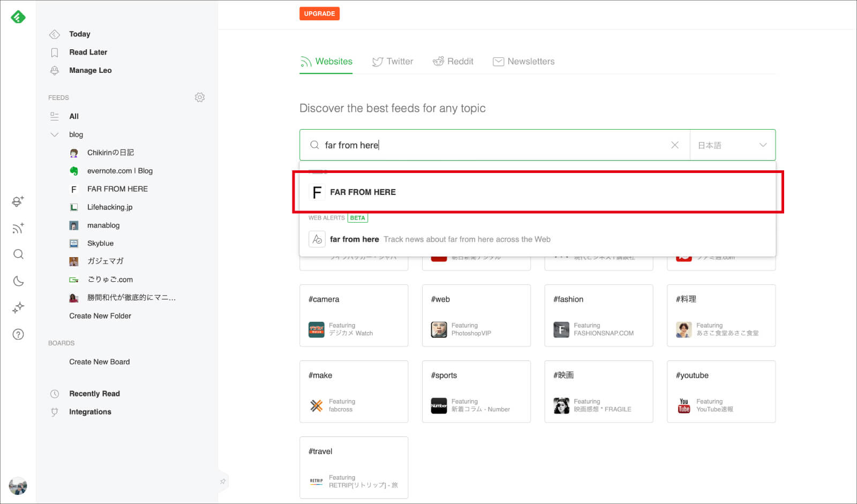
Task: Select All feeds in sidebar
Action: click(x=74, y=116)
